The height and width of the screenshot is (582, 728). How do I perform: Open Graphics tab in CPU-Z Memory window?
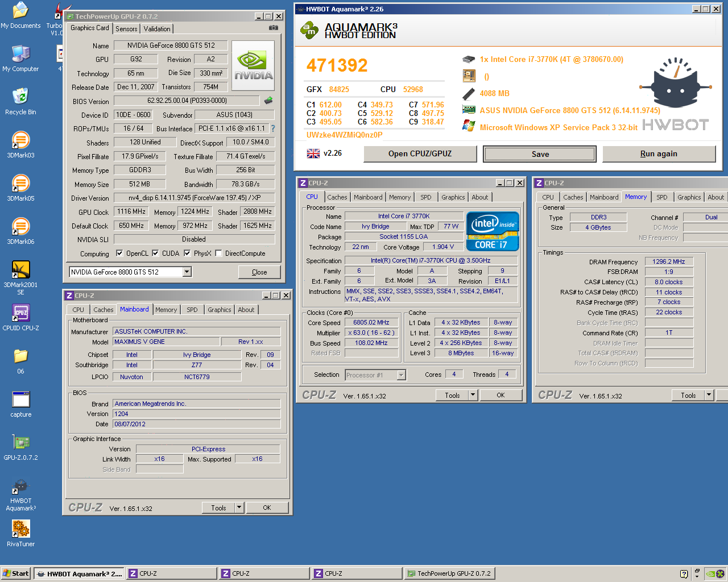point(689,197)
